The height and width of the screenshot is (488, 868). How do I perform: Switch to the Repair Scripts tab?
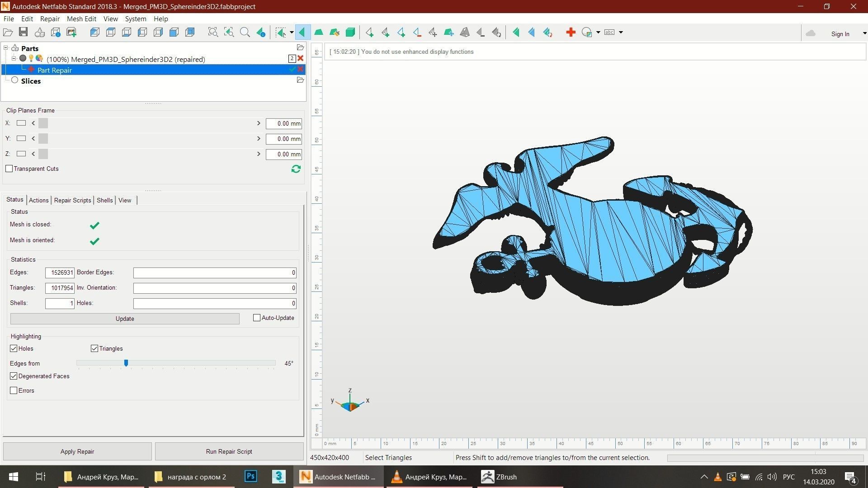click(72, 200)
